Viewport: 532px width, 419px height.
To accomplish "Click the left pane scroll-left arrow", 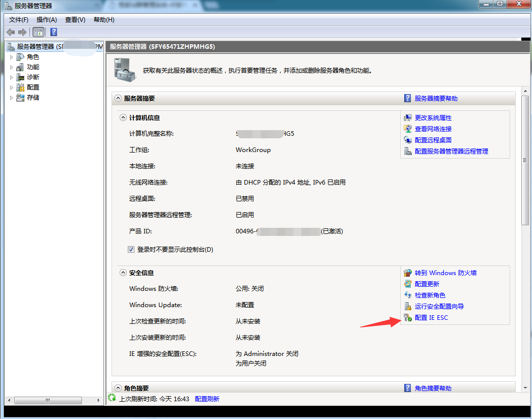I will [9, 400].
